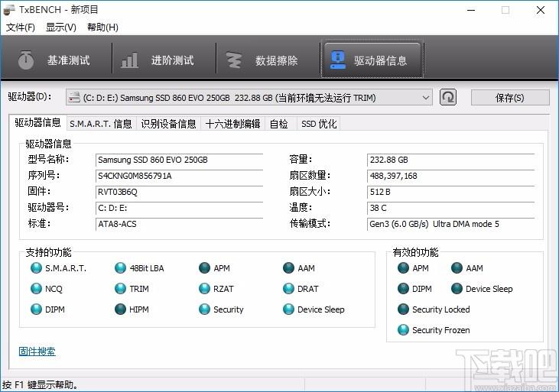Open the 文件(F) menu

tap(21, 28)
